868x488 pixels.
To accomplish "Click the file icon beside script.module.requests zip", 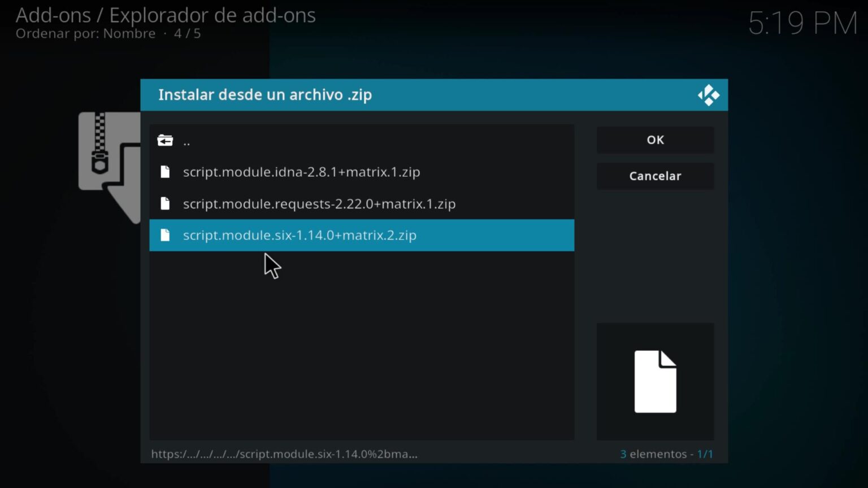I will [x=165, y=203].
